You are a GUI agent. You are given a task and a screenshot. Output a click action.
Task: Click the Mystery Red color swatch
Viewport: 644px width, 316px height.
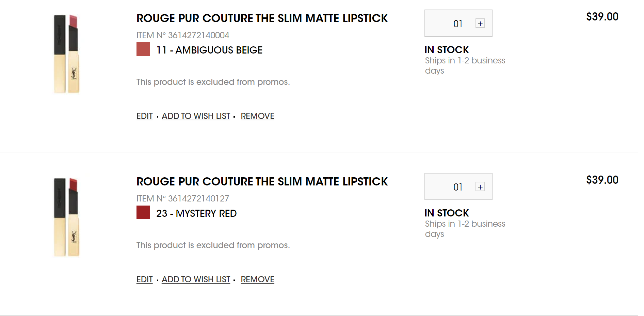click(x=143, y=212)
